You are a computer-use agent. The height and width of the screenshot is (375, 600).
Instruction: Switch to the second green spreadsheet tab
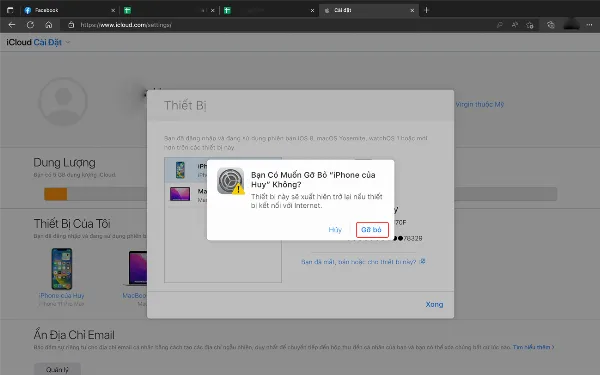click(269, 10)
